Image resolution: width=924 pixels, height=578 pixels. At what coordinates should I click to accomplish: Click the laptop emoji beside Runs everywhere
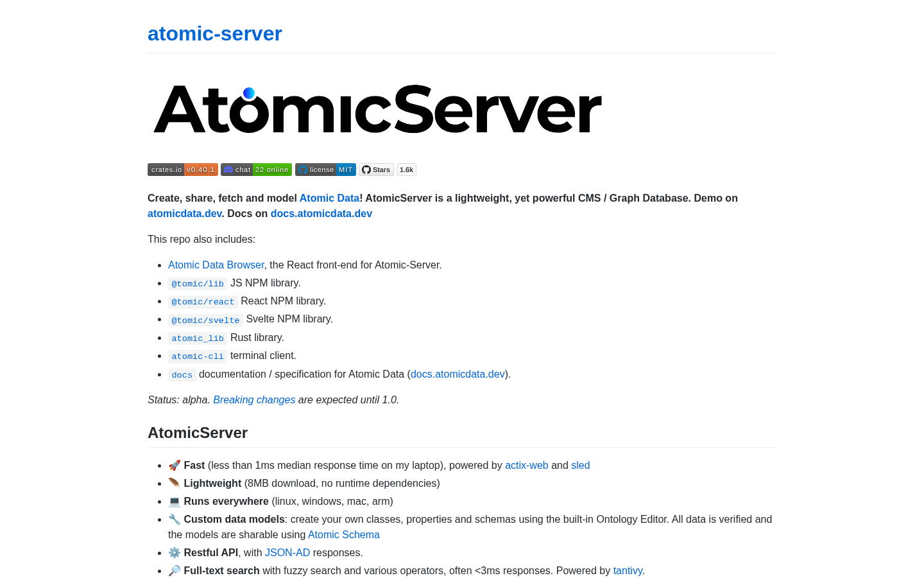(175, 501)
